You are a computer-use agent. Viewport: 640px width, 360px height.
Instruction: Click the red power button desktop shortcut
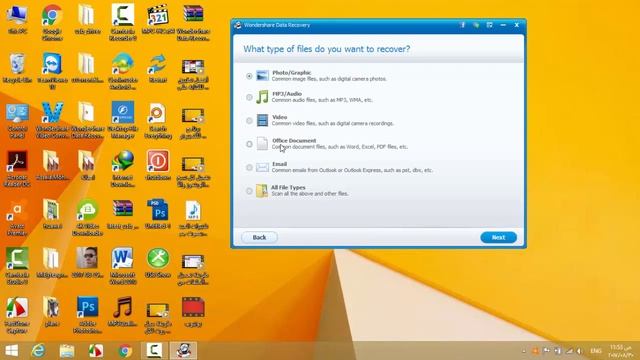(158, 165)
